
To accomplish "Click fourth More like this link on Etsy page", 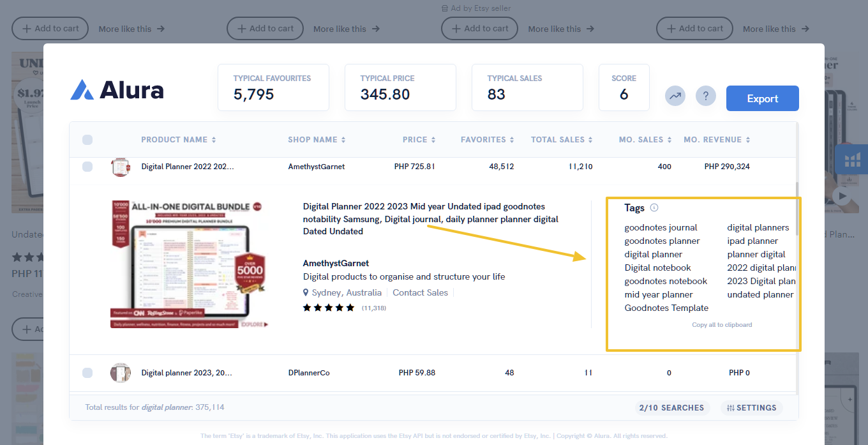I will point(776,29).
